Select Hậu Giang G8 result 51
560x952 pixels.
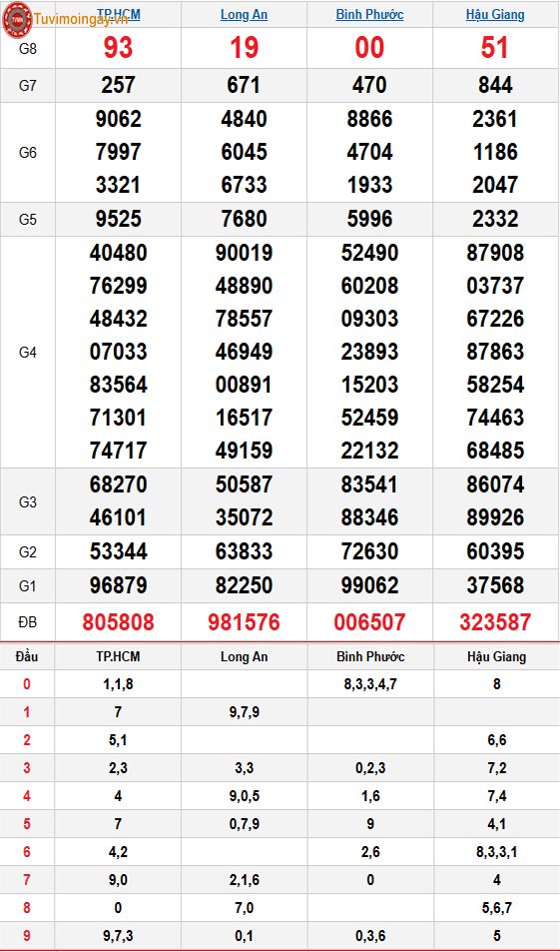(495, 47)
